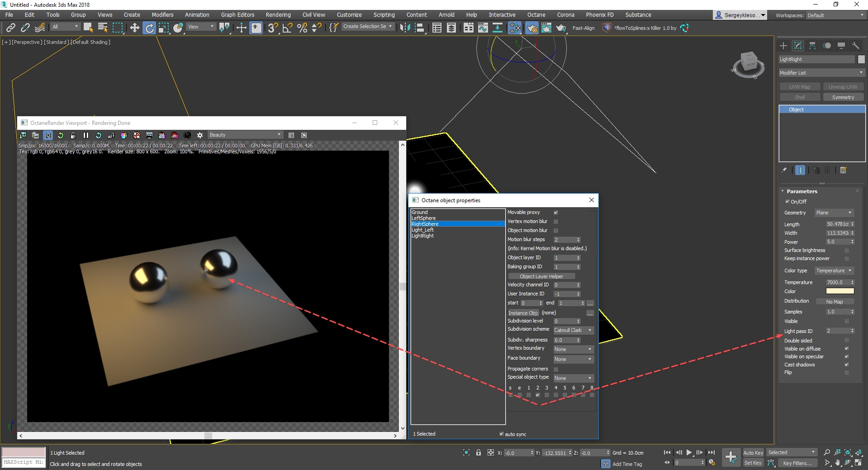
Task: Open Select by Name list
Action: click(103, 28)
